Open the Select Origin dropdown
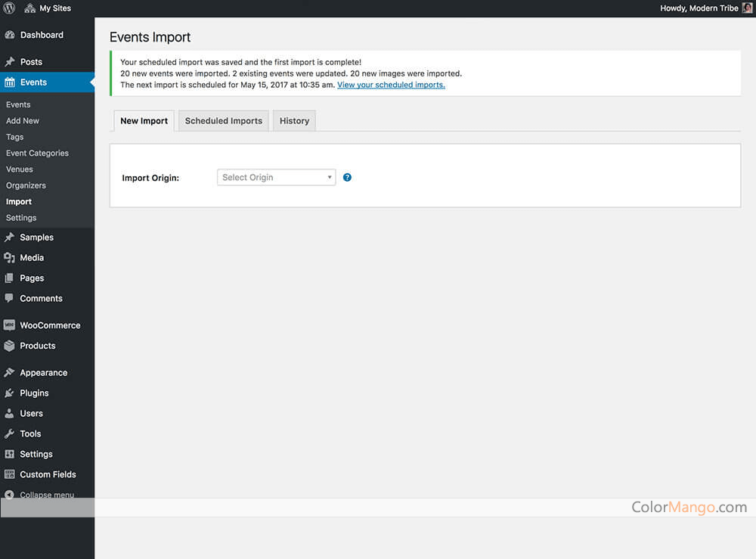The width and height of the screenshot is (756, 559). click(276, 178)
